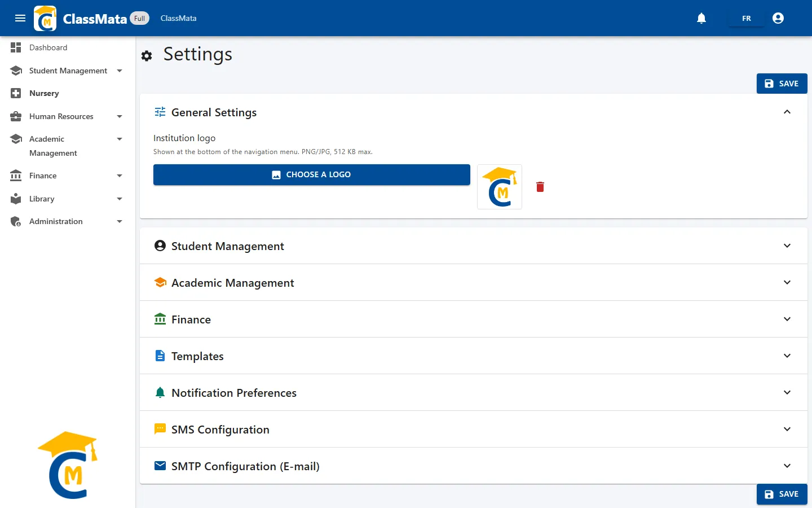The image size is (812, 508).
Task: Click the General Settings sliders icon
Action: 160,112
